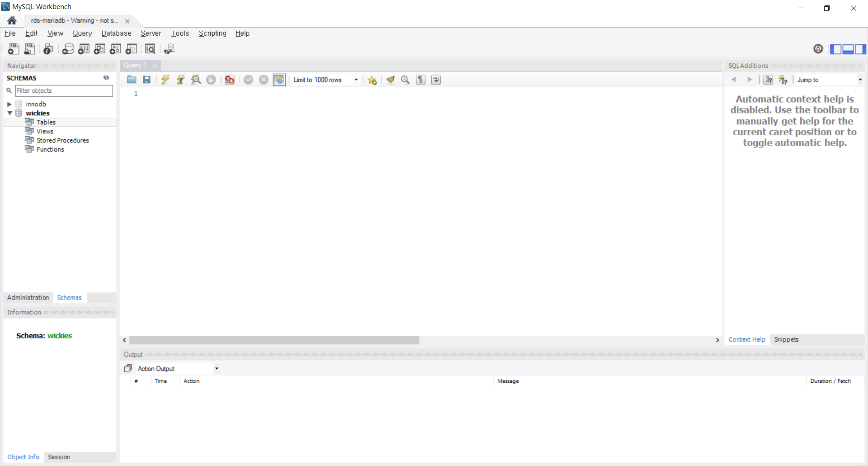Switch to the Administration tab
This screenshot has width=868, height=466.
pos(28,298)
